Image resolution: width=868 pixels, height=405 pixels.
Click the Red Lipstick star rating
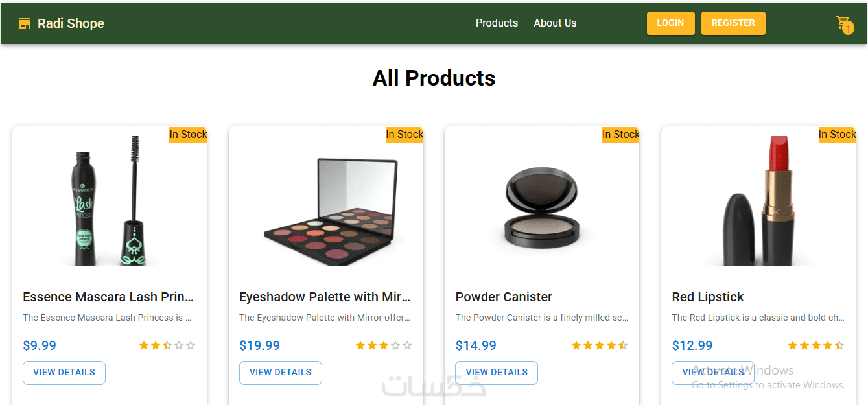pyautogui.click(x=816, y=345)
